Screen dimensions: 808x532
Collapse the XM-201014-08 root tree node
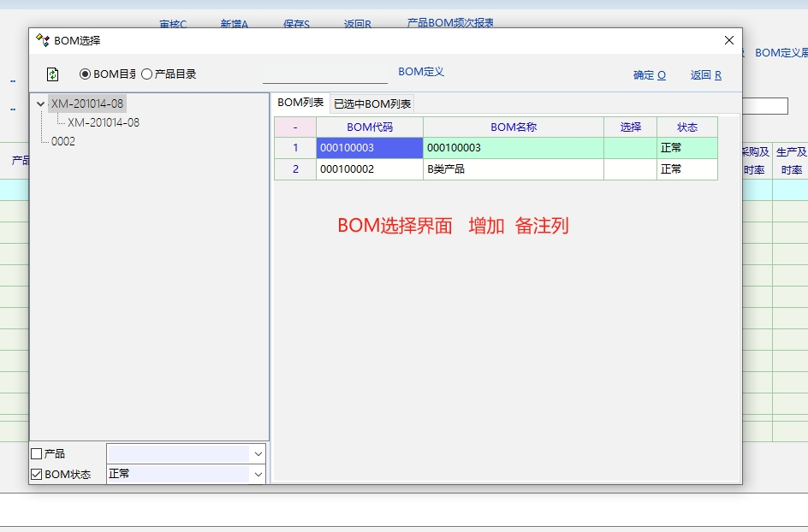(x=40, y=104)
